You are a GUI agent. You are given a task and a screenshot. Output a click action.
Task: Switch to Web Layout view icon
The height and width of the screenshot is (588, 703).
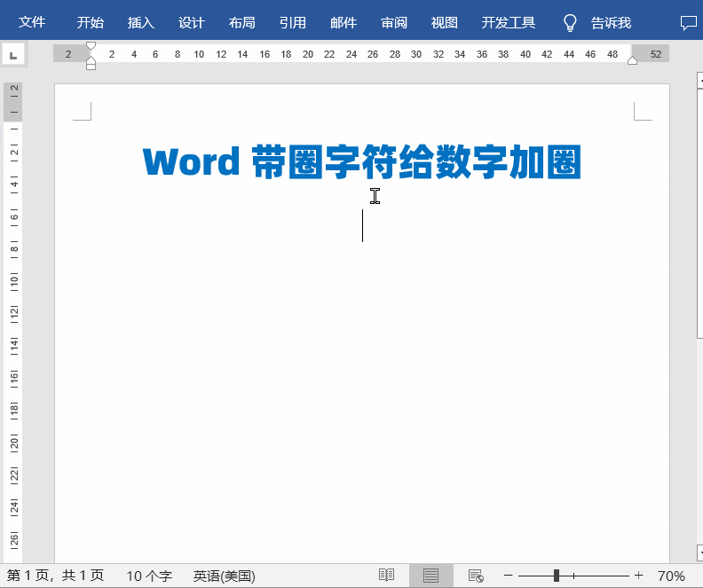point(476,576)
